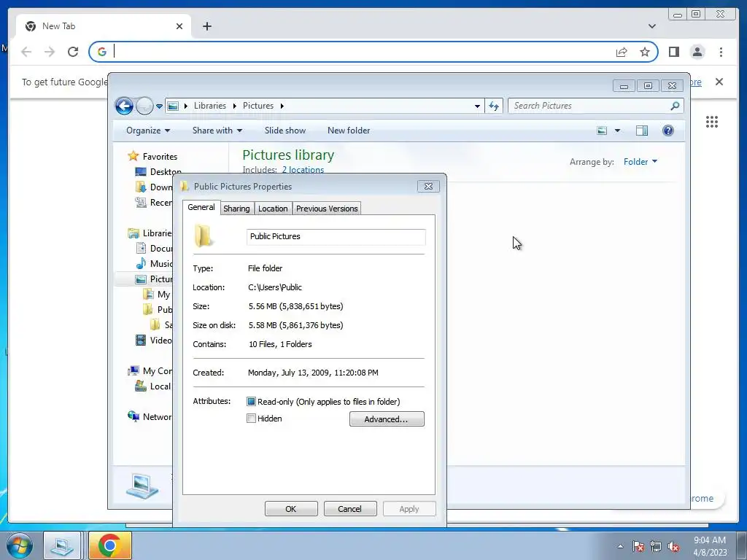Open the Windows Start menu
This screenshot has width=747, height=560.
(19, 546)
